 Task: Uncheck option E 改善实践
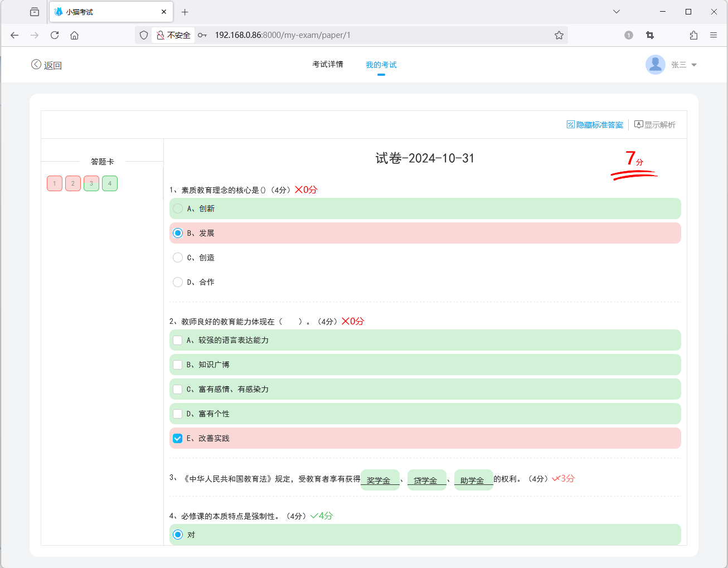[177, 438]
